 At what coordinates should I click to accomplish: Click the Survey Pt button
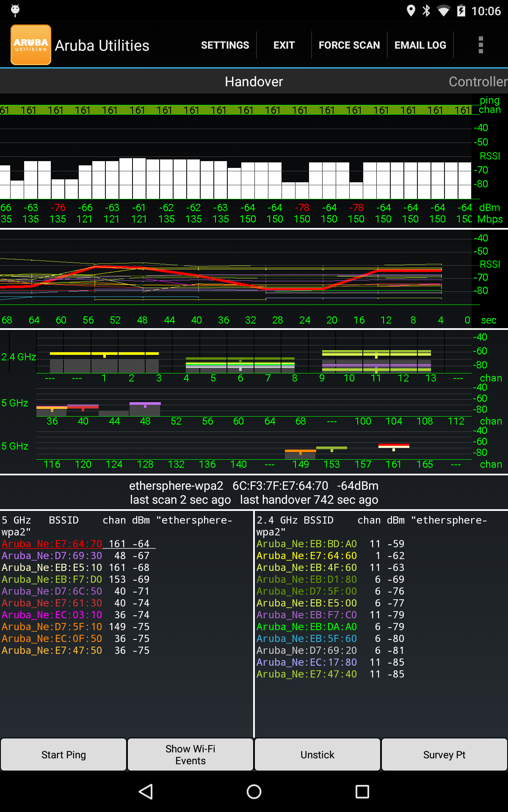pos(444,754)
